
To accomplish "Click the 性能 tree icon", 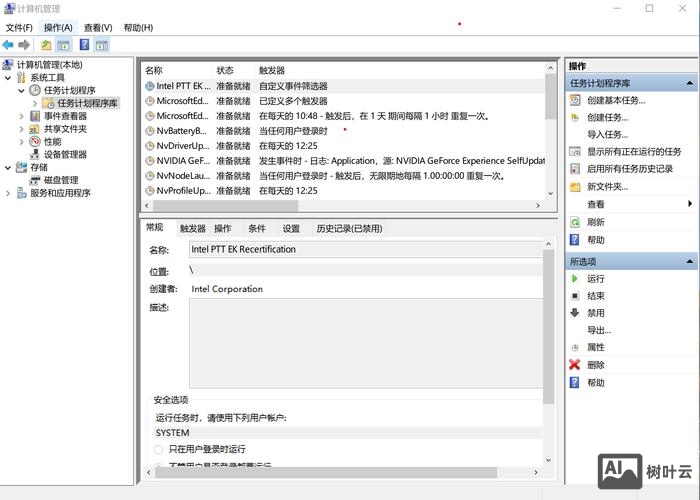I will 35,142.
